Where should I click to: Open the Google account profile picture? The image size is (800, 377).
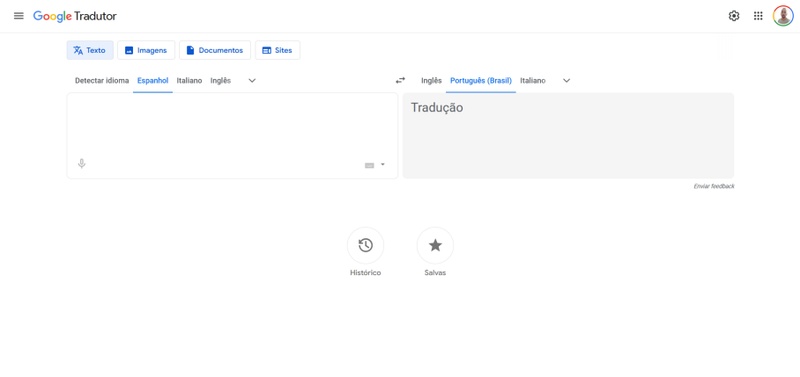[783, 16]
